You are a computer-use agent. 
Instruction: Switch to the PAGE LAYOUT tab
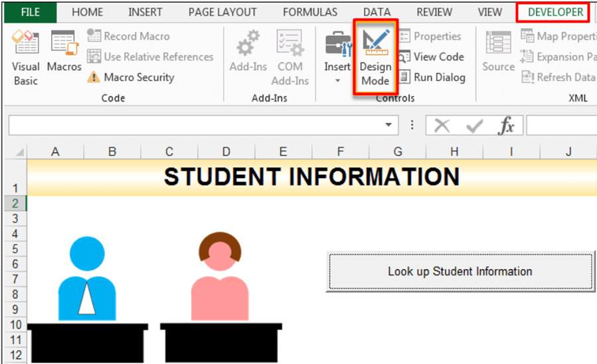click(x=222, y=12)
